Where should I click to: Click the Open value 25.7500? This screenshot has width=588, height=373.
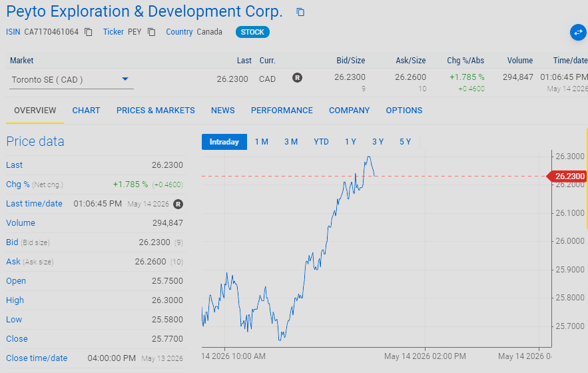pos(167,281)
